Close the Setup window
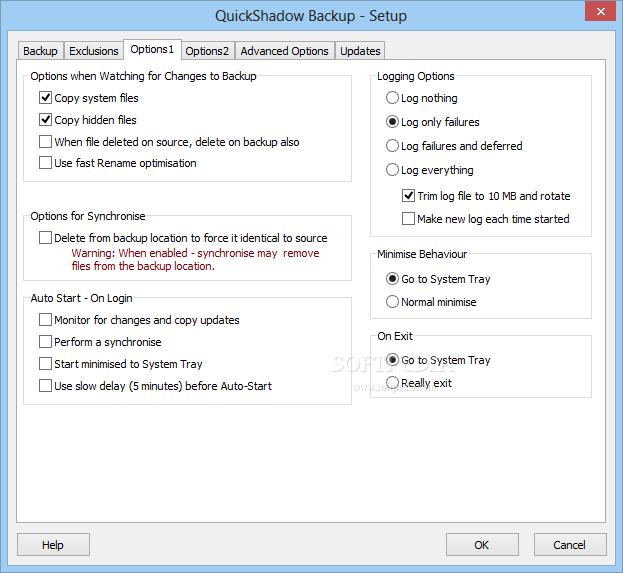The image size is (623, 573). [x=600, y=11]
